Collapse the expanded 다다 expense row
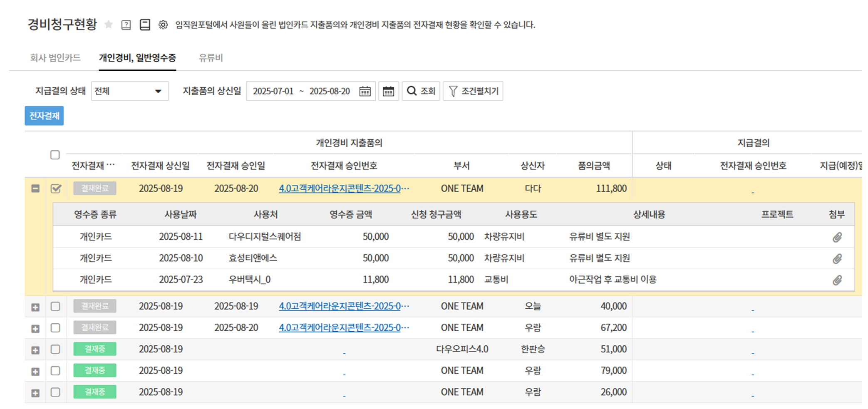 coord(35,188)
